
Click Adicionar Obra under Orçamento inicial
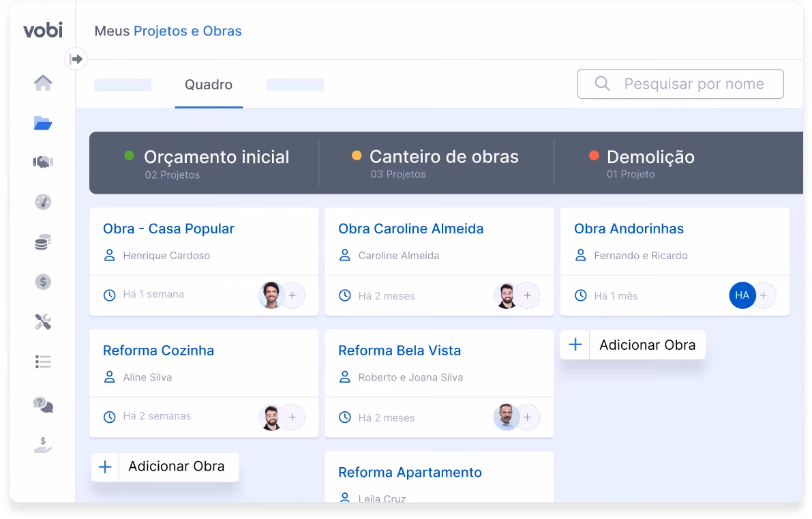[x=165, y=466]
